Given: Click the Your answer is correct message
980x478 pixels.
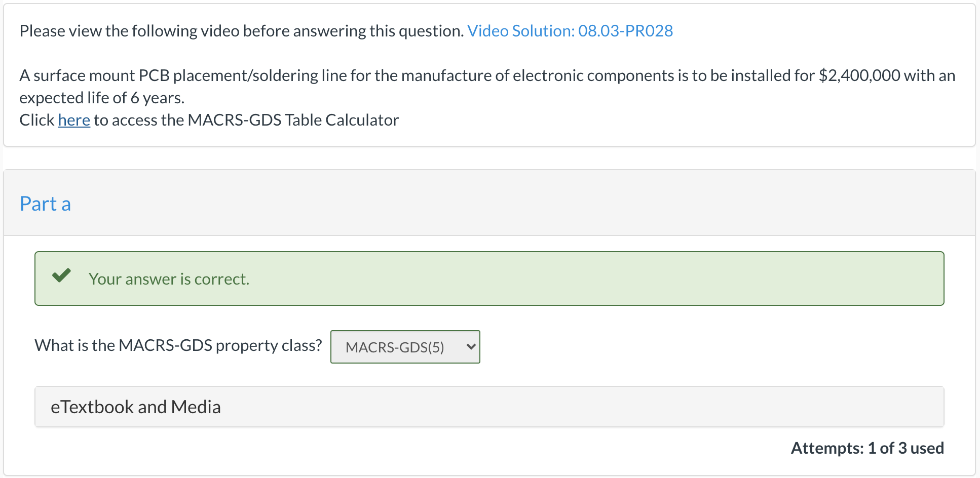Looking at the screenshot, I should click(169, 278).
